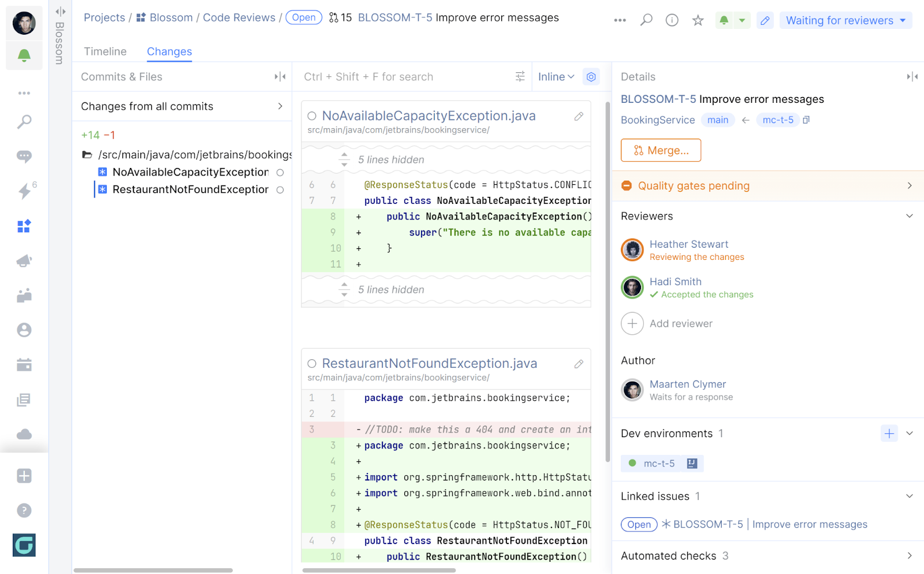
Task: Add a dev environment with plus
Action: pos(889,434)
